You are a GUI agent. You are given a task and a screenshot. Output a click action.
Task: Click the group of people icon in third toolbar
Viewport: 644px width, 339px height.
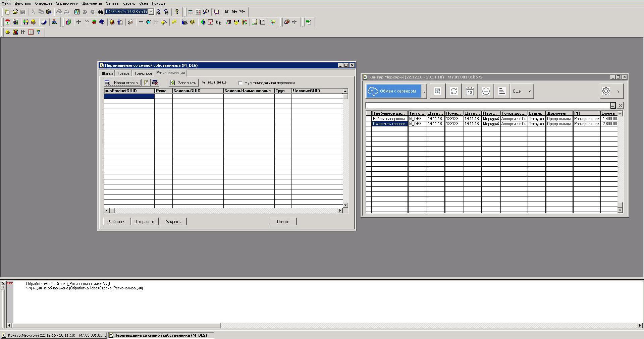pyautogui.click(x=15, y=32)
